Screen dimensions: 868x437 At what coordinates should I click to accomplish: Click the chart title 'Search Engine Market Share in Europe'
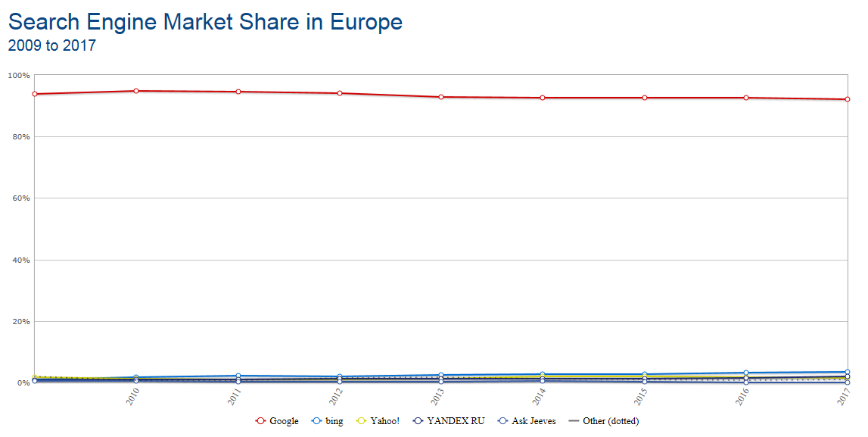coord(205,21)
